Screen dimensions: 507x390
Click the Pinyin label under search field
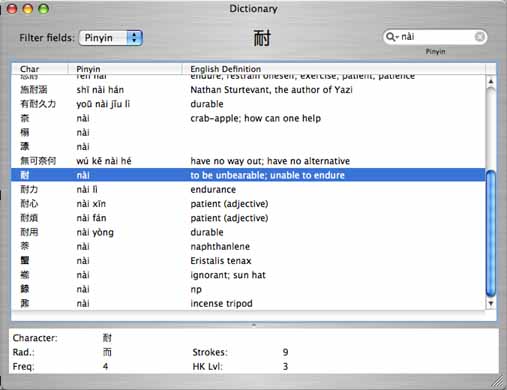click(435, 51)
